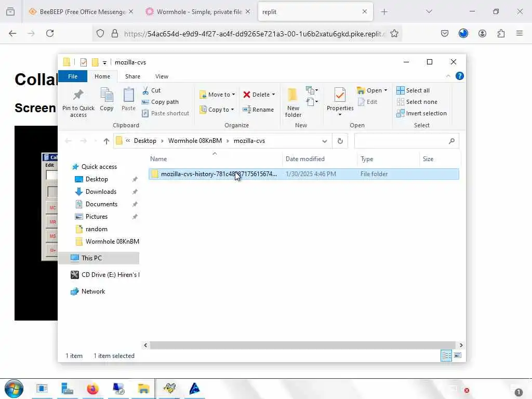Open Properties from the ribbon
Viewport: 532px width, 399px height.
pos(340,101)
